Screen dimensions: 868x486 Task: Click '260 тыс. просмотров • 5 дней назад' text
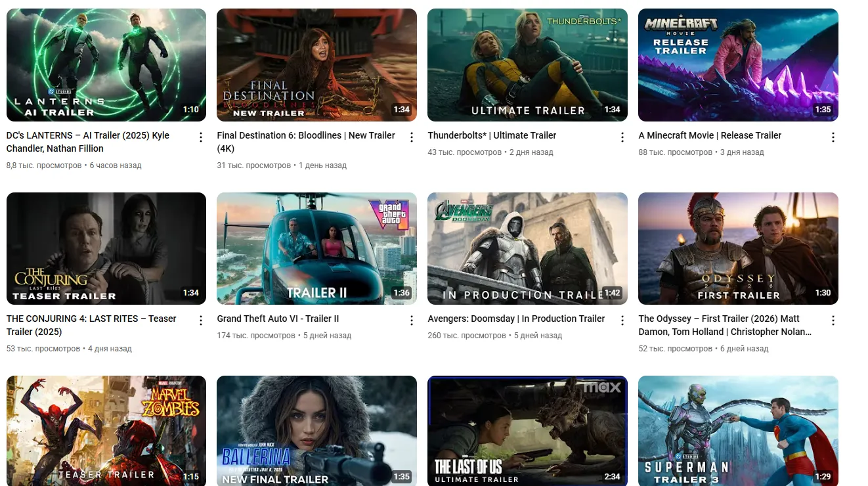pos(495,336)
